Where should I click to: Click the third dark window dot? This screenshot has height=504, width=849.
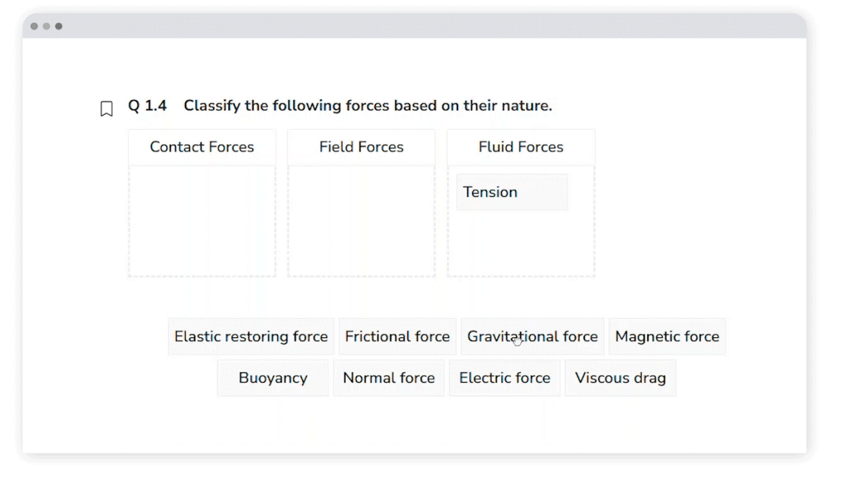pyautogui.click(x=58, y=27)
